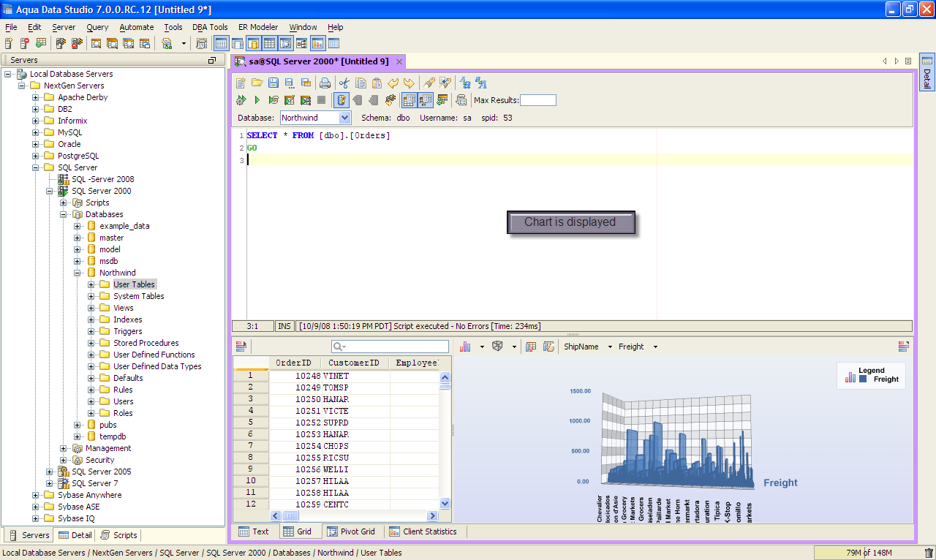The width and height of the screenshot is (936, 560).
Task: Toggle the auto-commit button in query toolbar
Action: [x=341, y=100]
